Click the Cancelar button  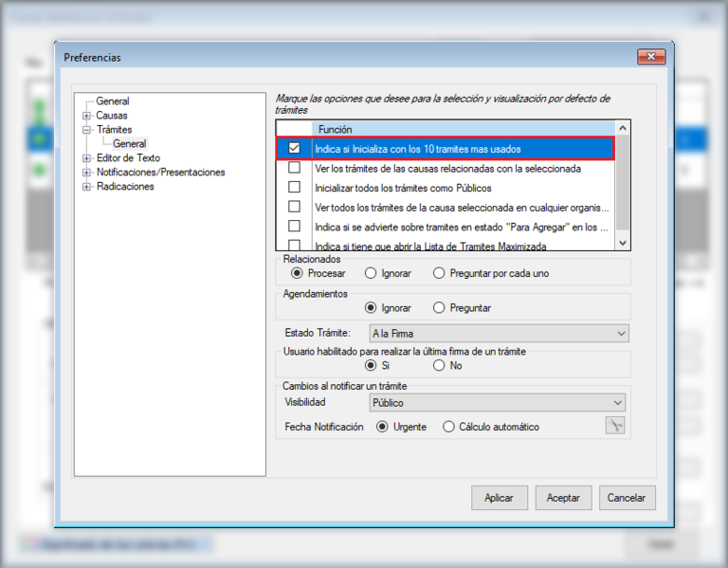[627, 498]
